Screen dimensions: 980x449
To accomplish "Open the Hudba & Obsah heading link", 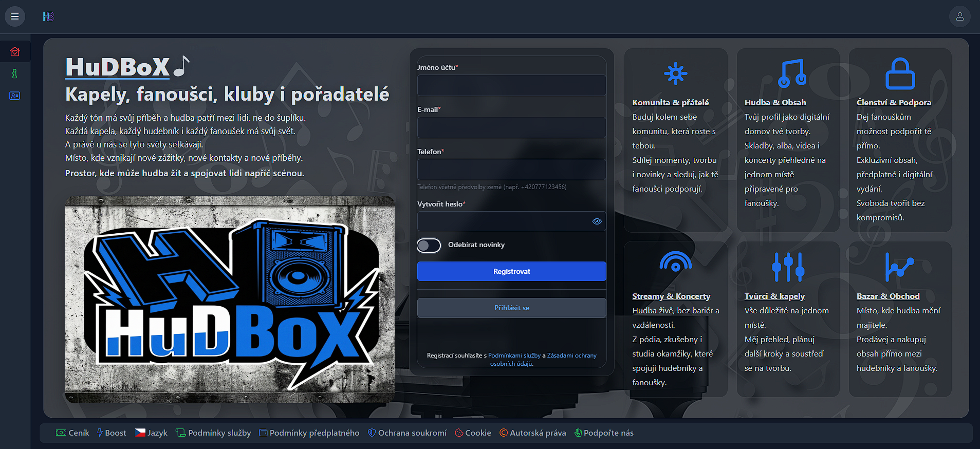I will (x=775, y=102).
